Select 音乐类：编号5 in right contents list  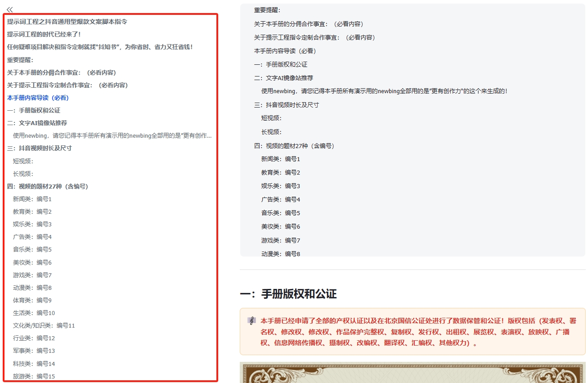click(x=280, y=213)
